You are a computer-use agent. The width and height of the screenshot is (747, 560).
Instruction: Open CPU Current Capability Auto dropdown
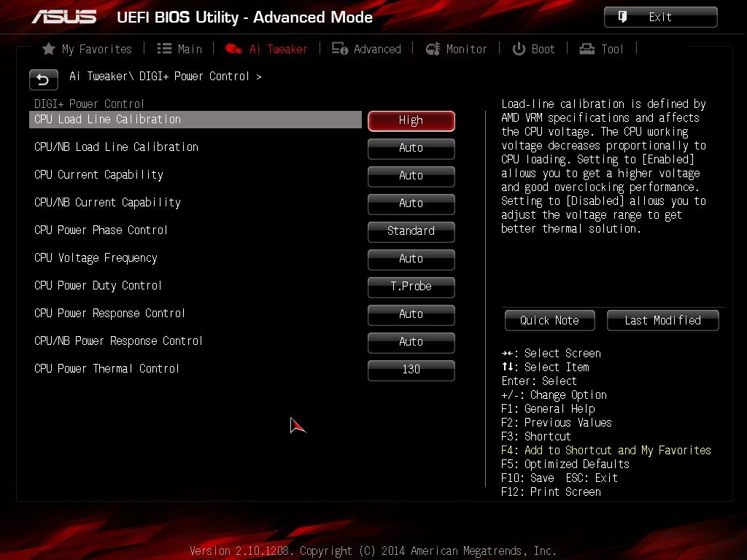pyautogui.click(x=411, y=176)
